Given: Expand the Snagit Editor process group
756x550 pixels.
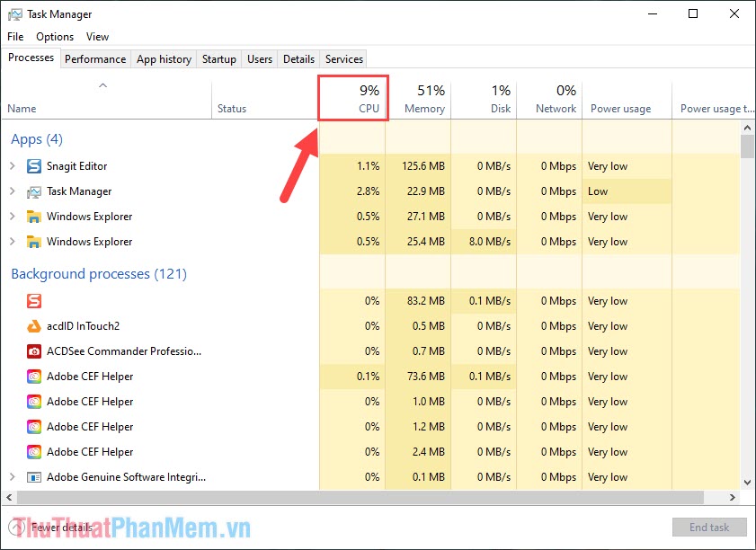Looking at the screenshot, I should [x=13, y=166].
